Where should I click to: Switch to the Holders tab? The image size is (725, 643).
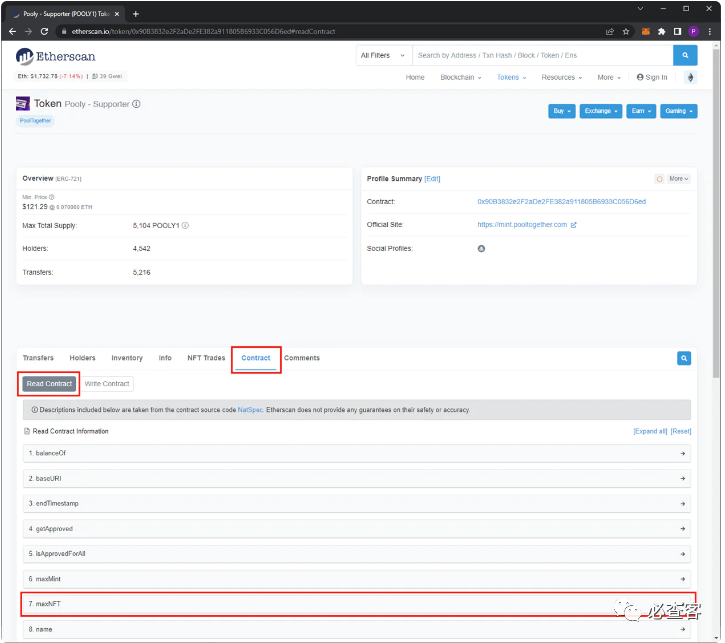click(x=82, y=358)
